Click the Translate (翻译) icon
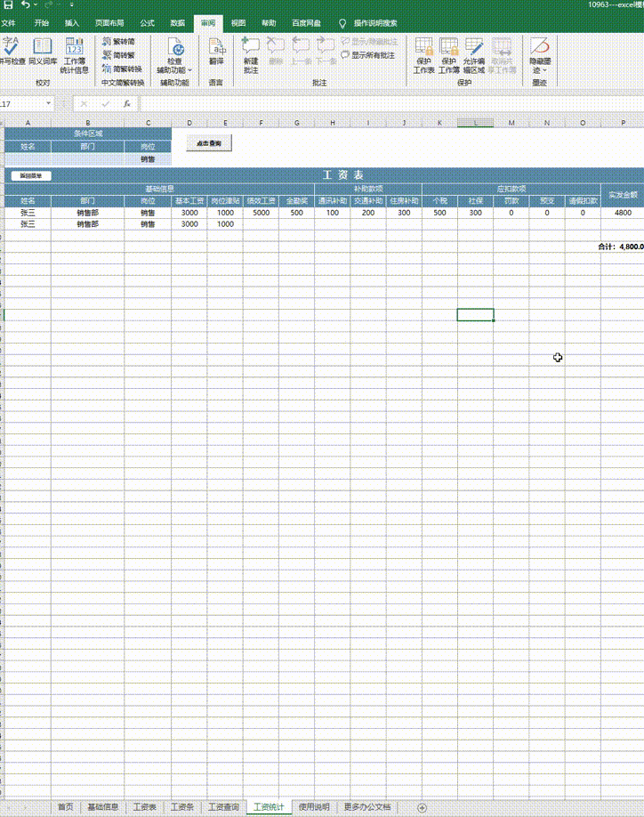Image resolution: width=644 pixels, height=817 pixels. point(216,53)
